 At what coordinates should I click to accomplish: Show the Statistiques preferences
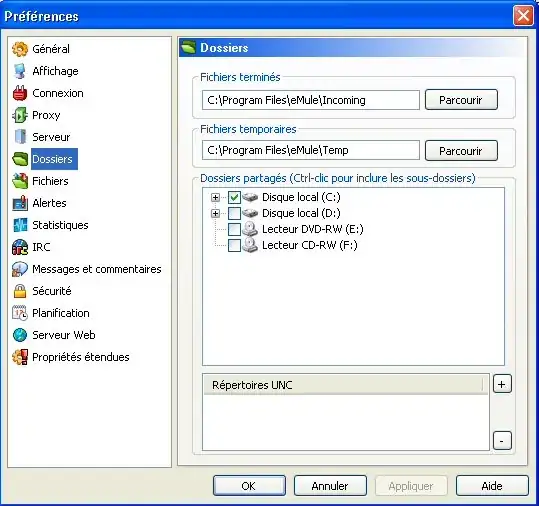click(60, 225)
